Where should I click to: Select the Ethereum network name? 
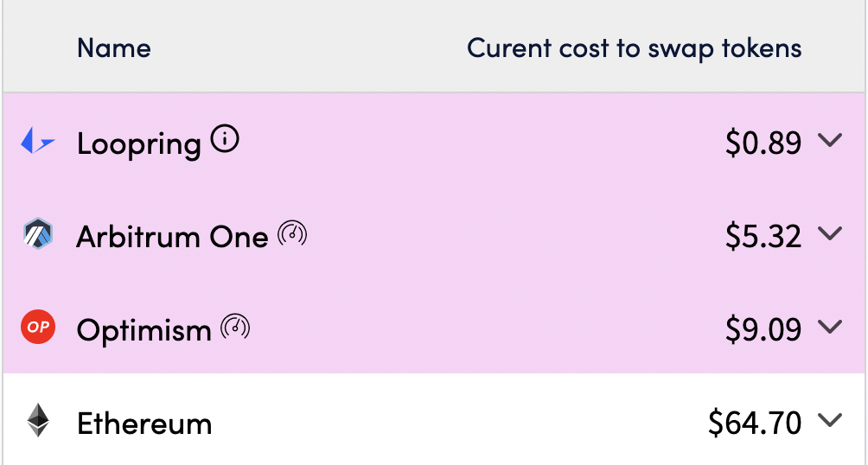click(x=144, y=424)
